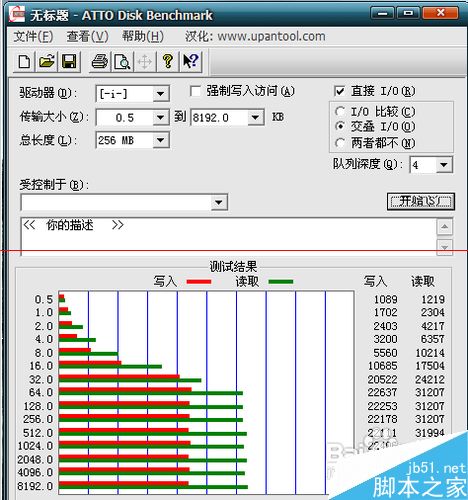Close the ATTO Disk Benchmark window
Screen dimensions: 468x500
pyautogui.click(x=441, y=13)
